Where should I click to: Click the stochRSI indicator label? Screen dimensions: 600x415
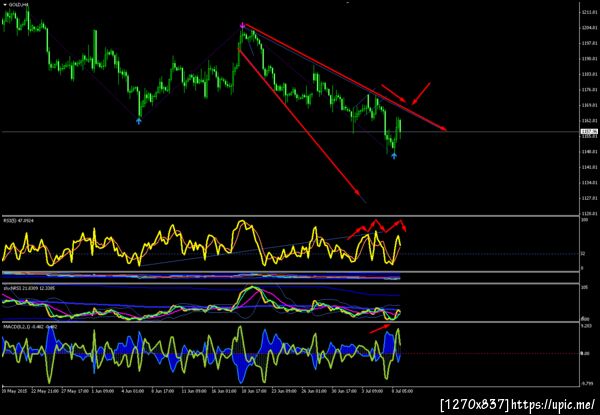[29, 288]
